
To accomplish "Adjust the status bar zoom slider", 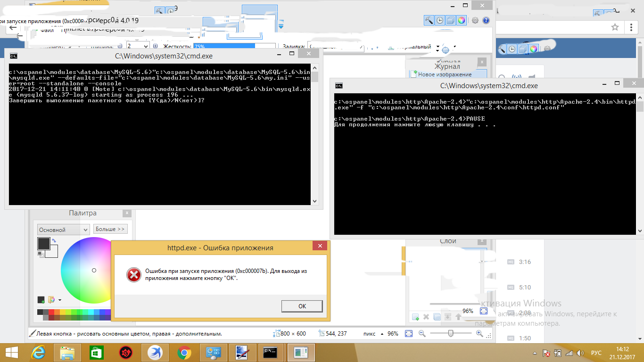I will [451, 333].
